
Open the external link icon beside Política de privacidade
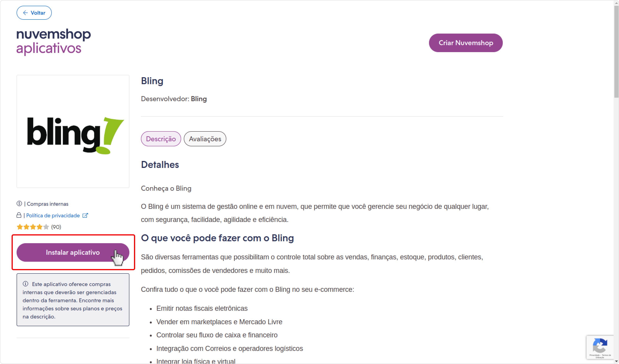pyautogui.click(x=85, y=215)
